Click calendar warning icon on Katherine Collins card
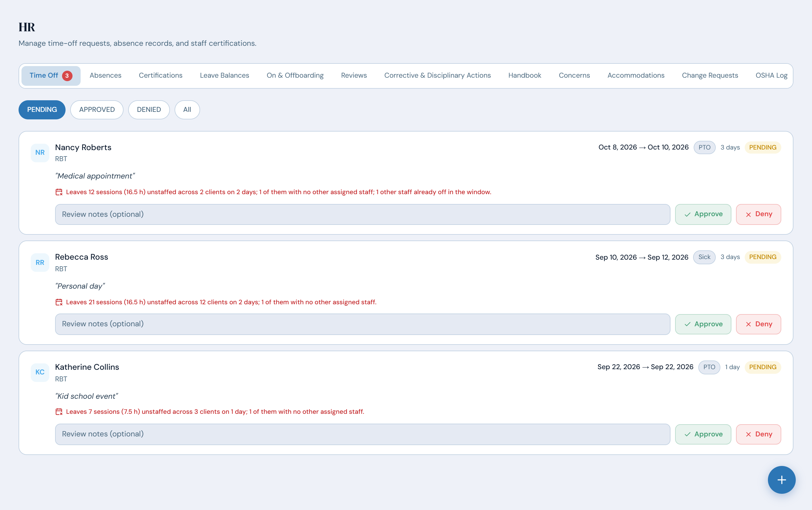Image resolution: width=812 pixels, height=510 pixels. 59,412
